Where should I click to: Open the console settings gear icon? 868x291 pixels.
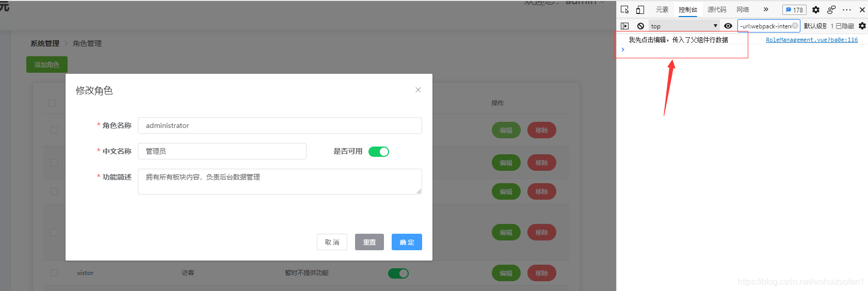click(862, 26)
